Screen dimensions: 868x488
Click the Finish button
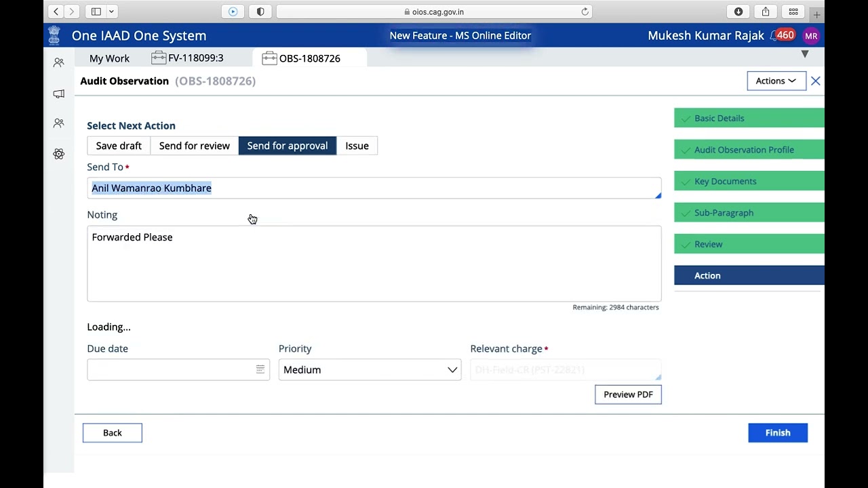pos(778,432)
